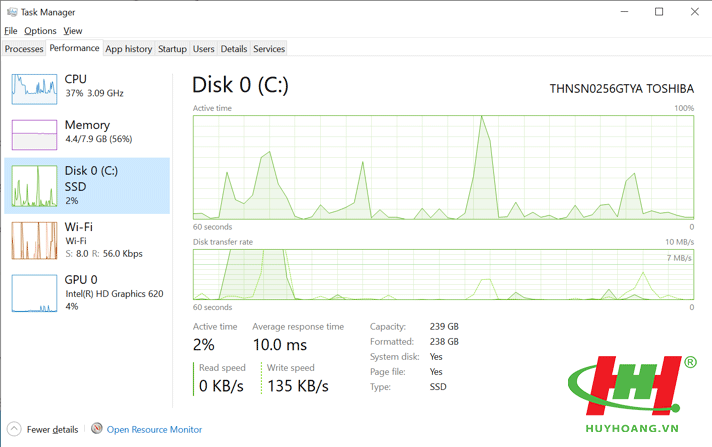Image resolution: width=712 pixels, height=447 pixels.
Task: Go to the Startup tab
Action: pyautogui.click(x=172, y=48)
